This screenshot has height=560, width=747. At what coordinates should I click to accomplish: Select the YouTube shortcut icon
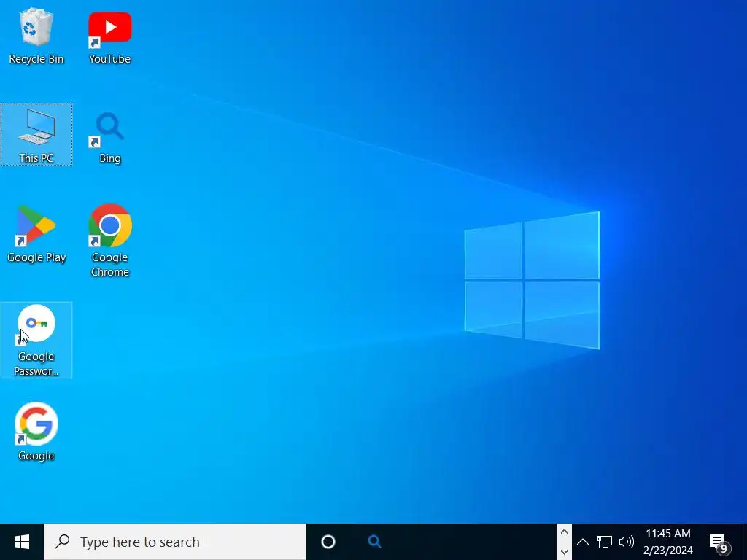(x=109, y=36)
